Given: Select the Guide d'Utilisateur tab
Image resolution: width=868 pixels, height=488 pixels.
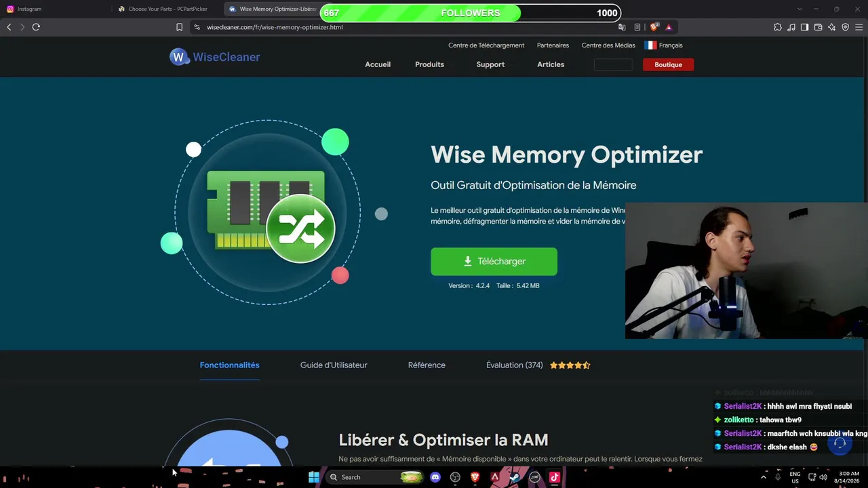Looking at the screenshot, I should [x=334, y=365].
